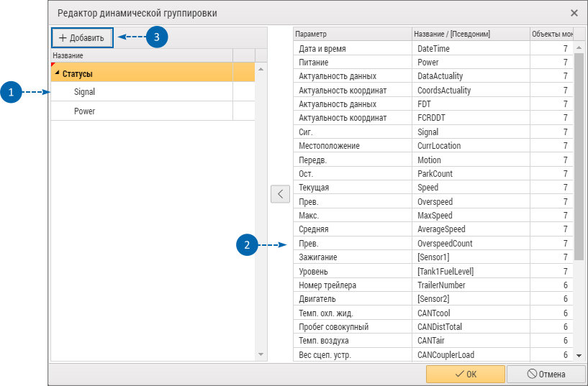
Task: Click the Speed name cell
Action: [x=471, y=187]
